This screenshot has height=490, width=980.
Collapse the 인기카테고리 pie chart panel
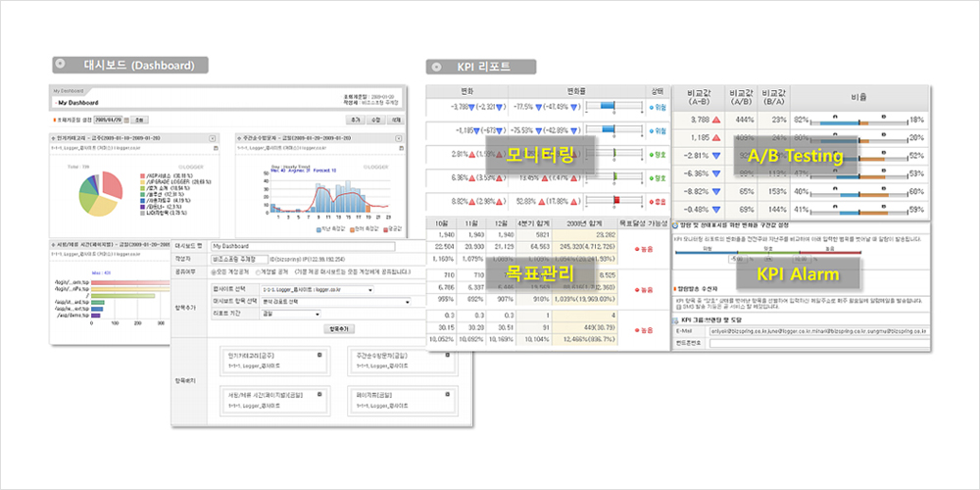212,138
